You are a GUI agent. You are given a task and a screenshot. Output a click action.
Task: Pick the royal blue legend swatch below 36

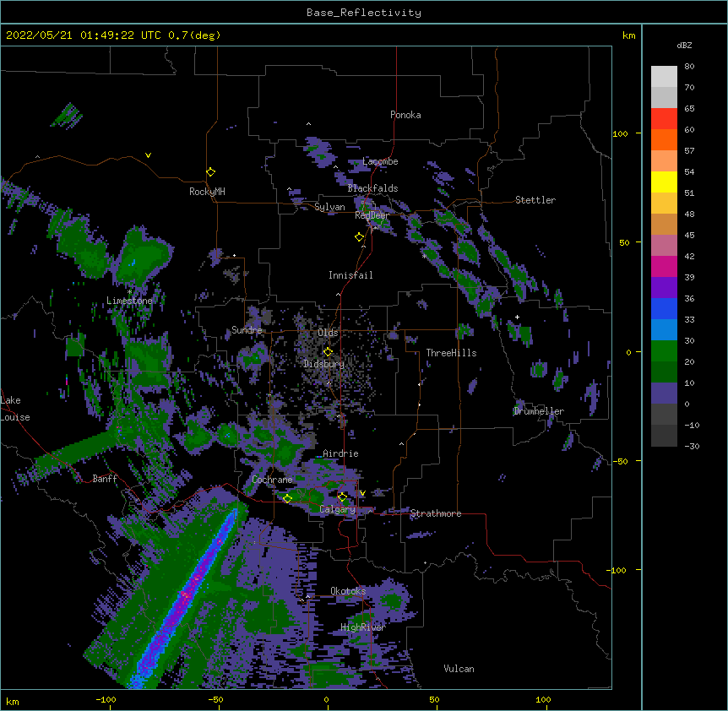coord(664,308)
